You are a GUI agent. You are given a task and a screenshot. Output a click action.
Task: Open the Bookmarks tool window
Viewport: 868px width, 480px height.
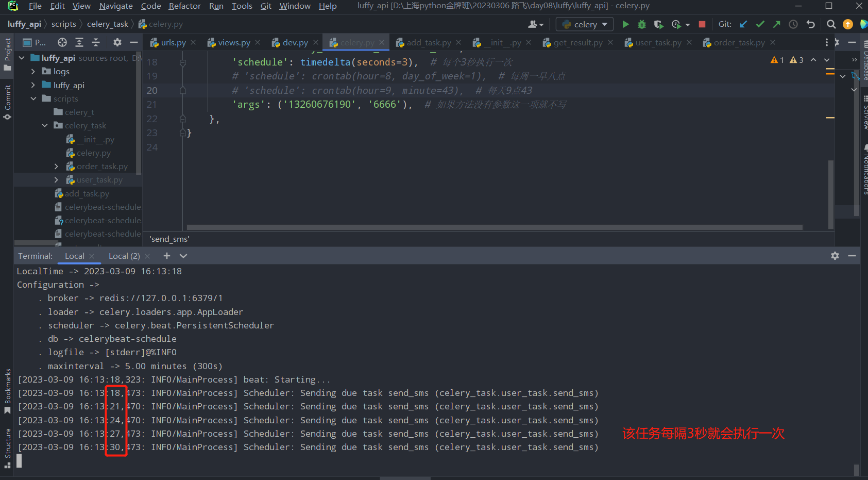click(x=7, y=391)
